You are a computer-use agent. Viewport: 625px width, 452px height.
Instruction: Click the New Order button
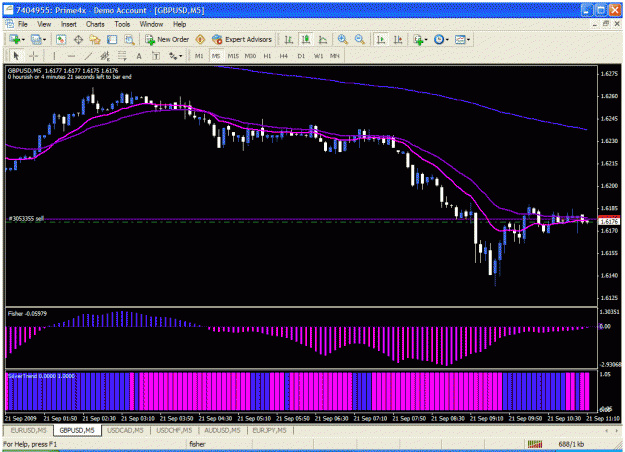click(x=167, y=39)
